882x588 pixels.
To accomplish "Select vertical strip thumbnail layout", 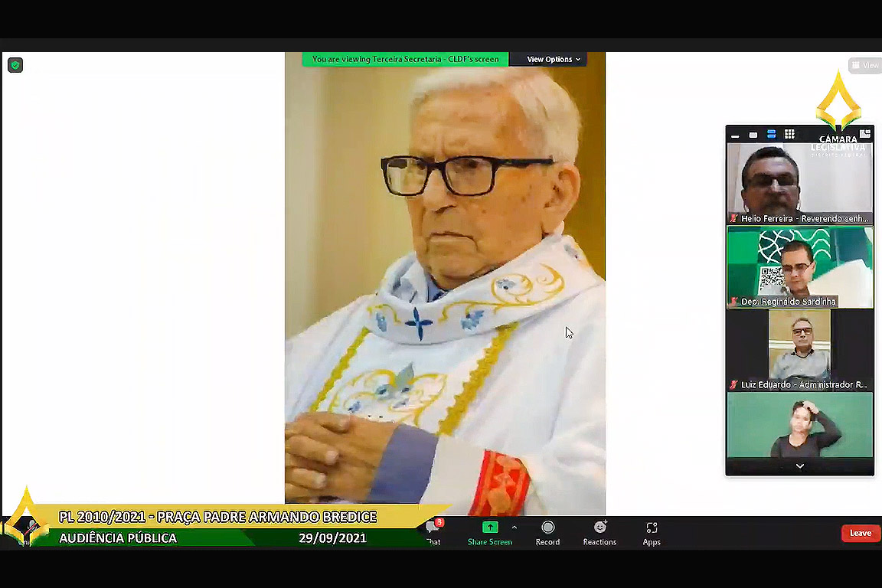I will [771, 135].
